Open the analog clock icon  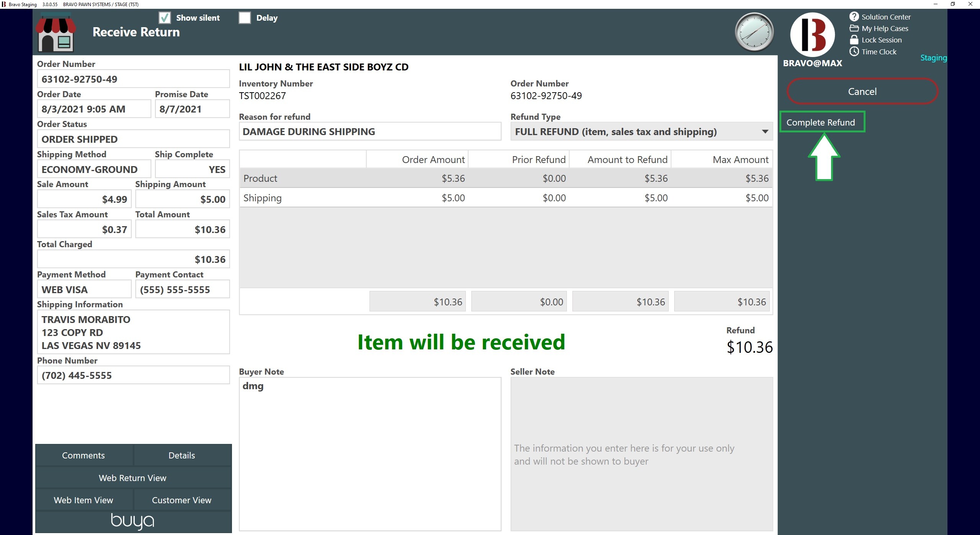pos(754,32)
